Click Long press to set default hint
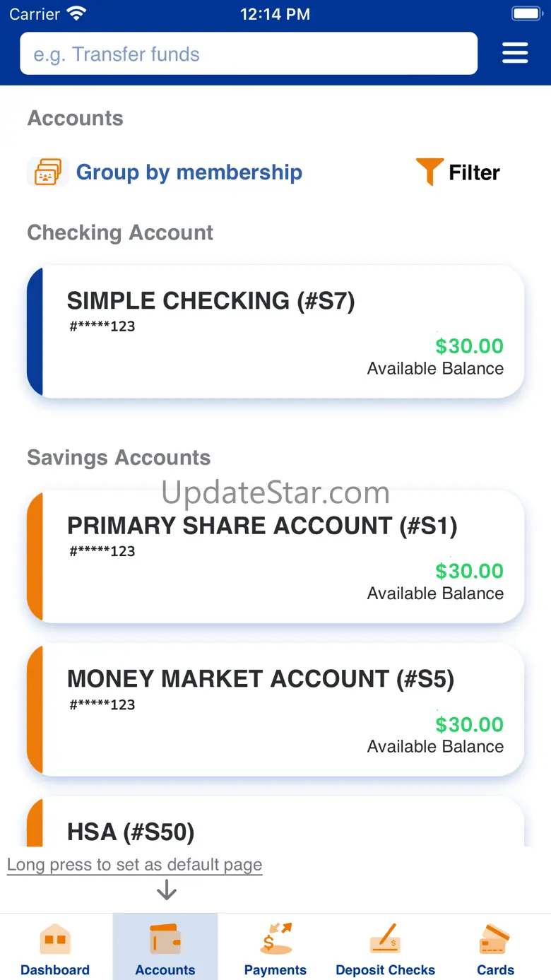The width and height of the screenshot is (551, 980). [134, 865]
